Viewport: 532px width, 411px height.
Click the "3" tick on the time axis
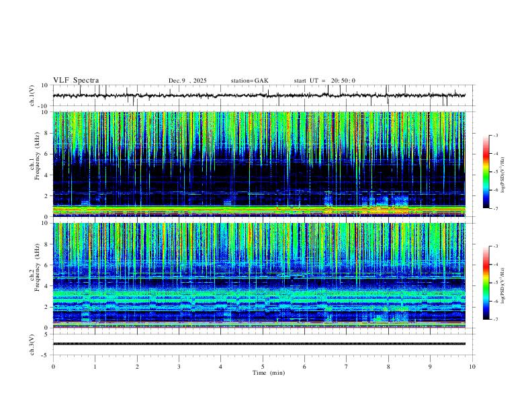pos(179,367)
